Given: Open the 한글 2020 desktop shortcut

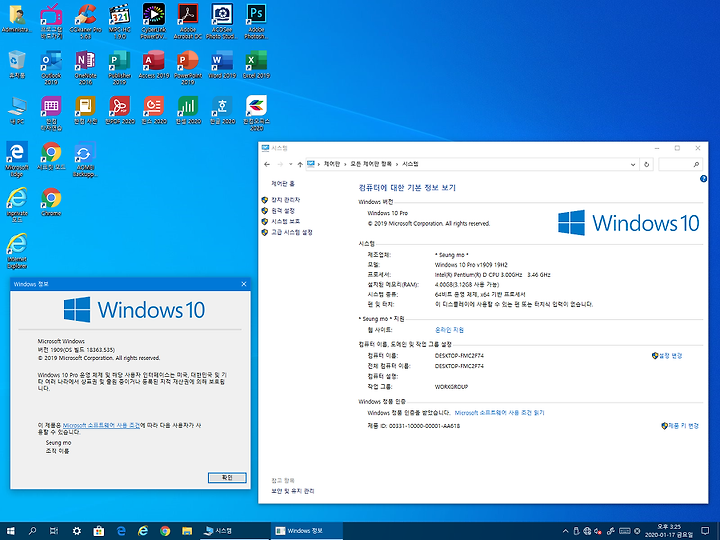Looking at the screenshot, I should (x=222, y=110).
